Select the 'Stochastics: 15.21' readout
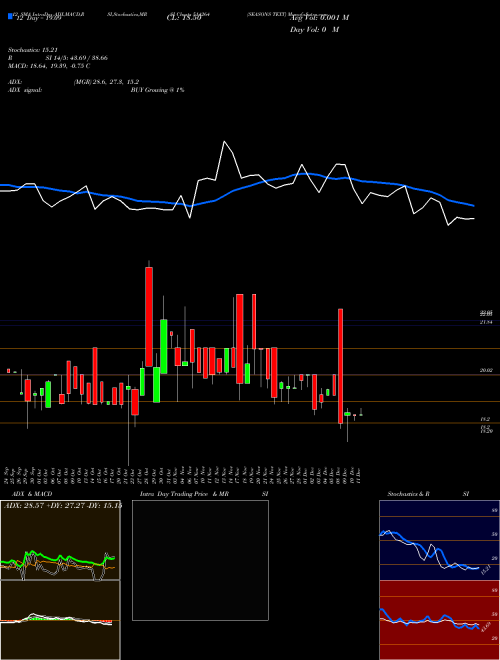The image size is (500, 660). click(32, 50)
